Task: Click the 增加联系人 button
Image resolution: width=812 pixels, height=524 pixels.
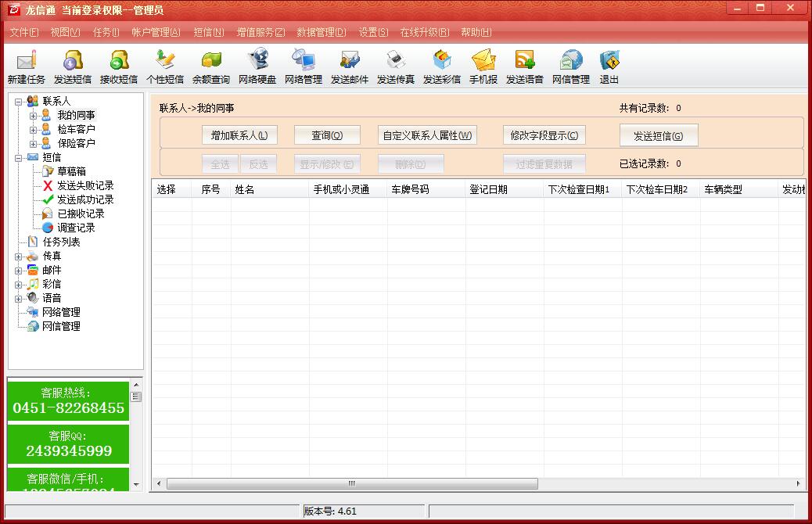Action: [x=239, y=135]
